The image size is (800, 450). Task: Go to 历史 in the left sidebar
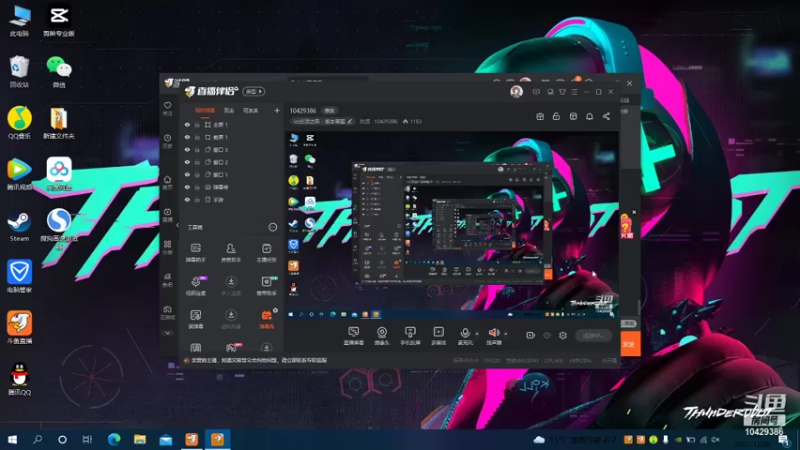[x=167, y=141]
